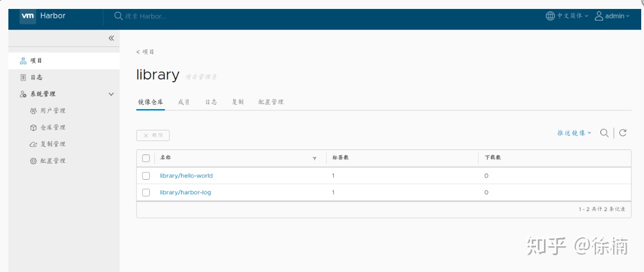Image resolution: width=644 pixels, height=272 pixels.
Task: Click harbor-log's 标签数 value 1
Action: (x=334, y=193)
